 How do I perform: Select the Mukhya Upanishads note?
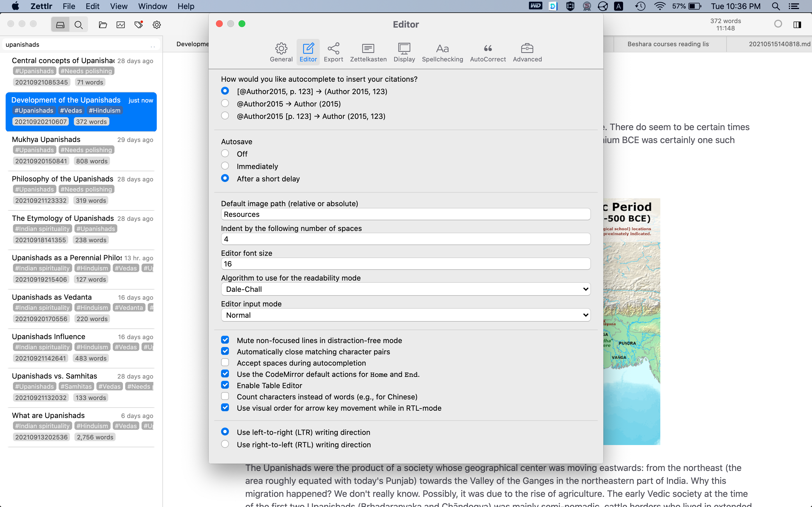tap(46, 139)
